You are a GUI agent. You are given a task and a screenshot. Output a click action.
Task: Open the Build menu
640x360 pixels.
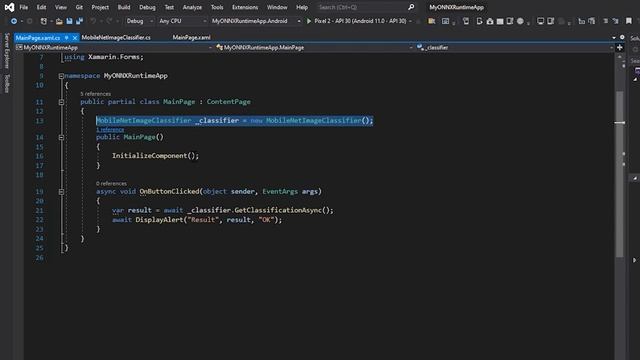point(124,7)
